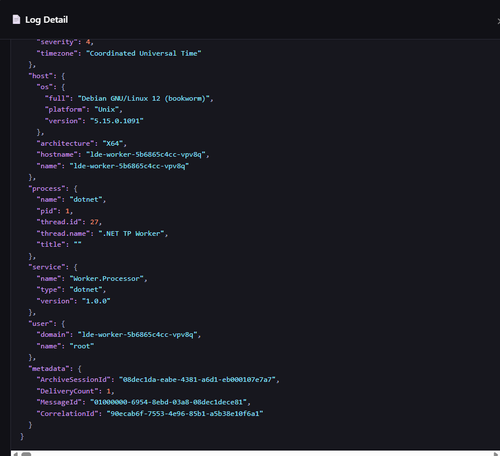Click the Debian GNU/Linux 12 value

pos(144,99)
